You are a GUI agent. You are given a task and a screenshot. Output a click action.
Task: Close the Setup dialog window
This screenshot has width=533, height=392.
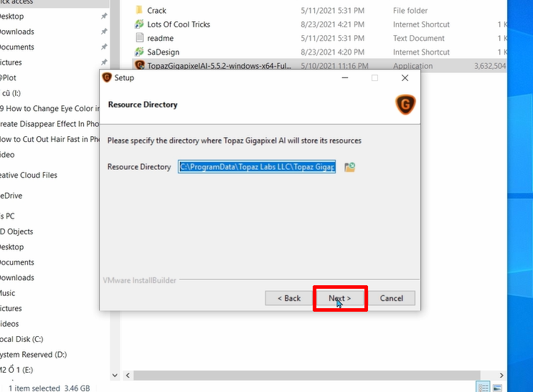(x=405, y=78)
